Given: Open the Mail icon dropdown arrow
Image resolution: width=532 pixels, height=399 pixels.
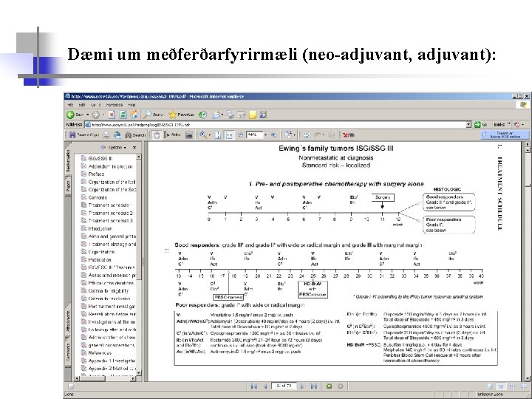Looking at the screenshot, I should (x=222, y=115).
